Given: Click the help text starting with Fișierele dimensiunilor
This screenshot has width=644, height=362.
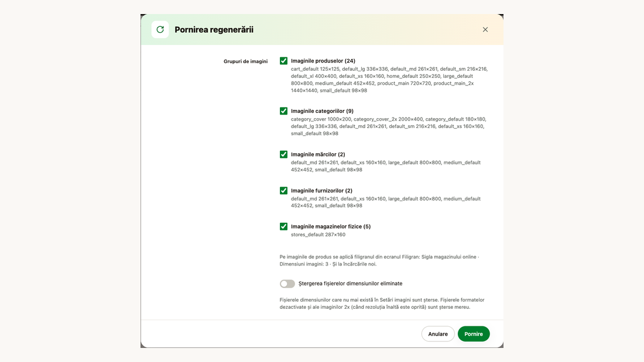Looking at the screenshot, I should pyautogui.click(x=382, y=304).
